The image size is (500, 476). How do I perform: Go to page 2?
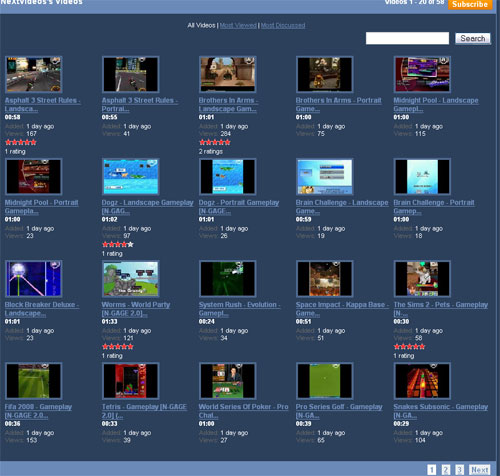[x=446, y=470]
